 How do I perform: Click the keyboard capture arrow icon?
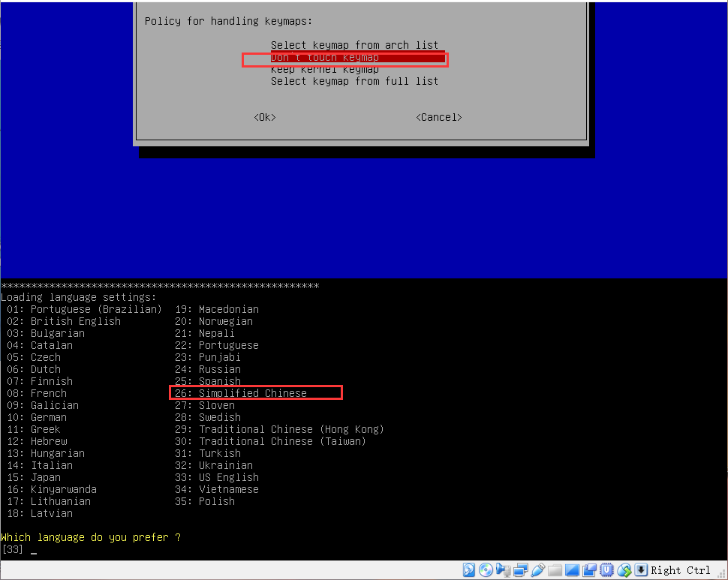point(641,569)
